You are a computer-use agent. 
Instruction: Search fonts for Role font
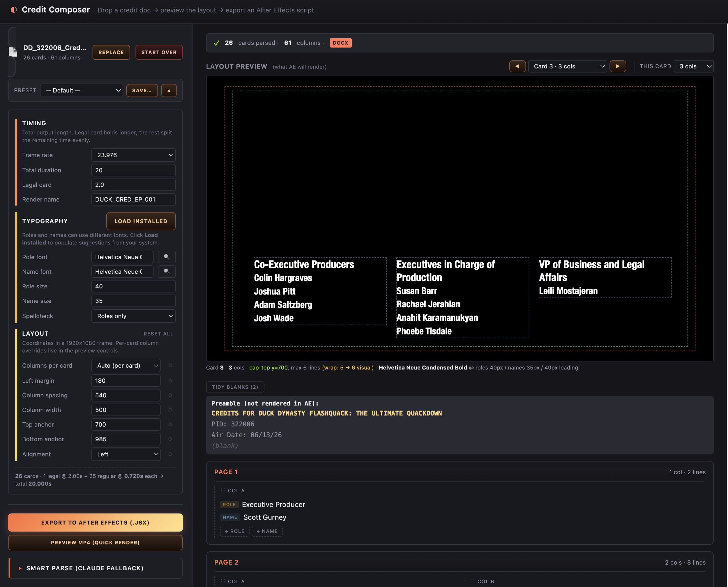click(167, 257)
